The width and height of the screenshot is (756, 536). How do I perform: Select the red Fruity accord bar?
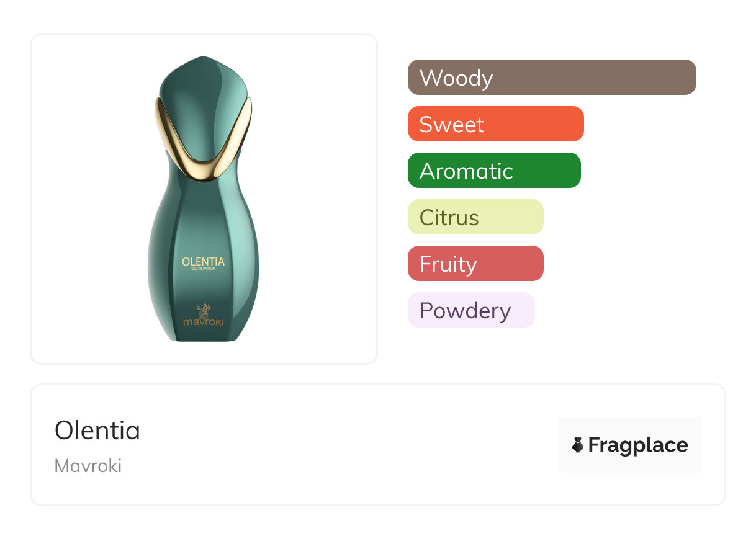tap(475, 264)
